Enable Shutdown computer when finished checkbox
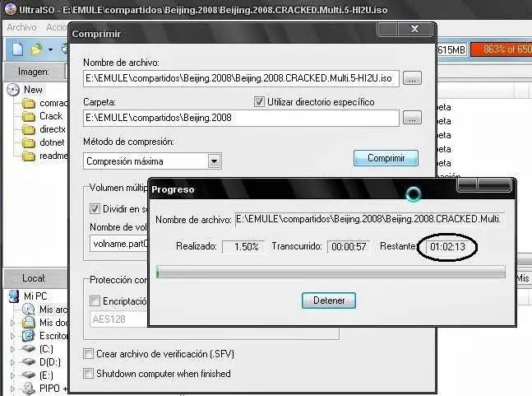This screenshot has width=532, height=396. point(88,374)
